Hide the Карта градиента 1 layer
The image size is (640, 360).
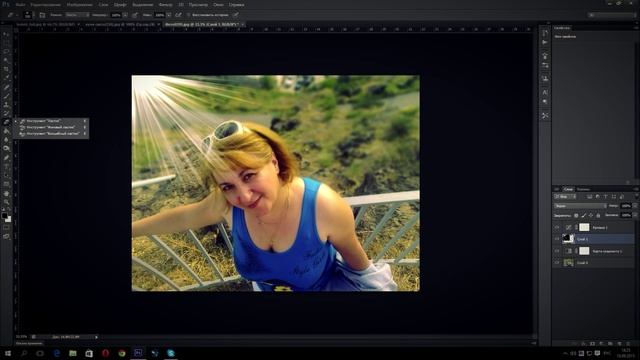click(557, 251)
